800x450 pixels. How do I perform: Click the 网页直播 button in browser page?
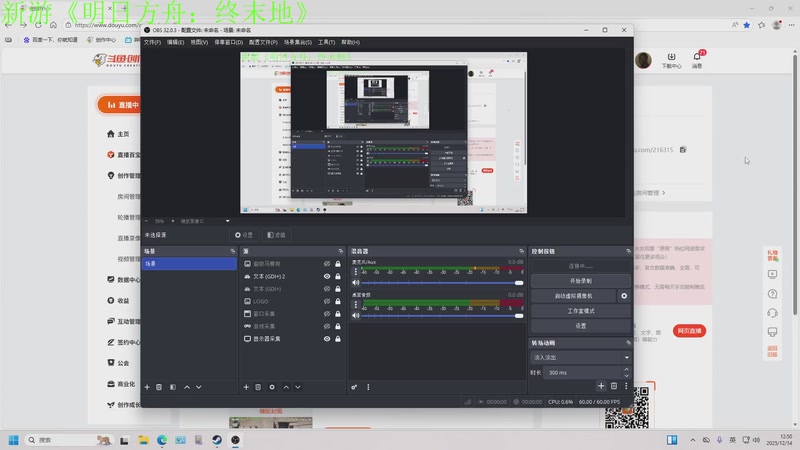pyautogui.click(x=689, y=331)
